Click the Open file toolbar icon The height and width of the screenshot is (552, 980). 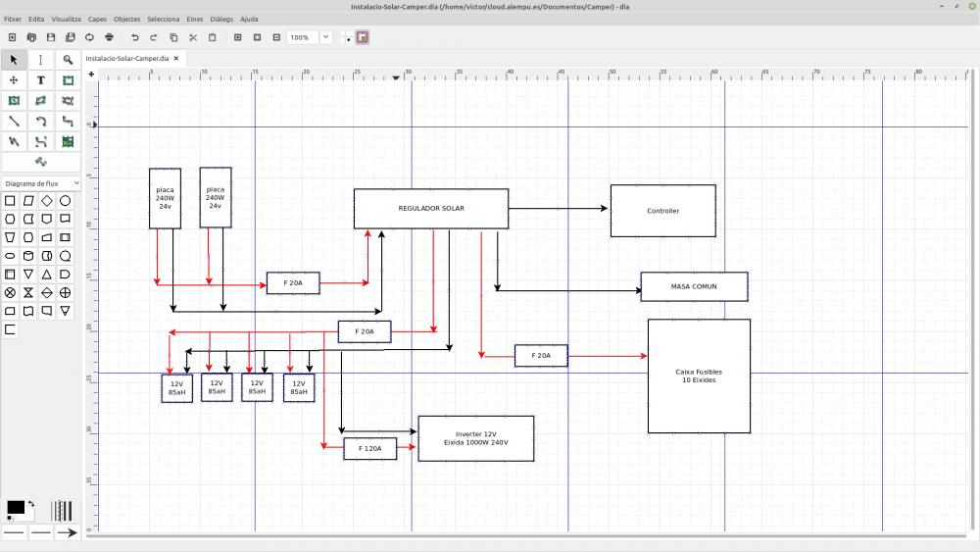31,37
